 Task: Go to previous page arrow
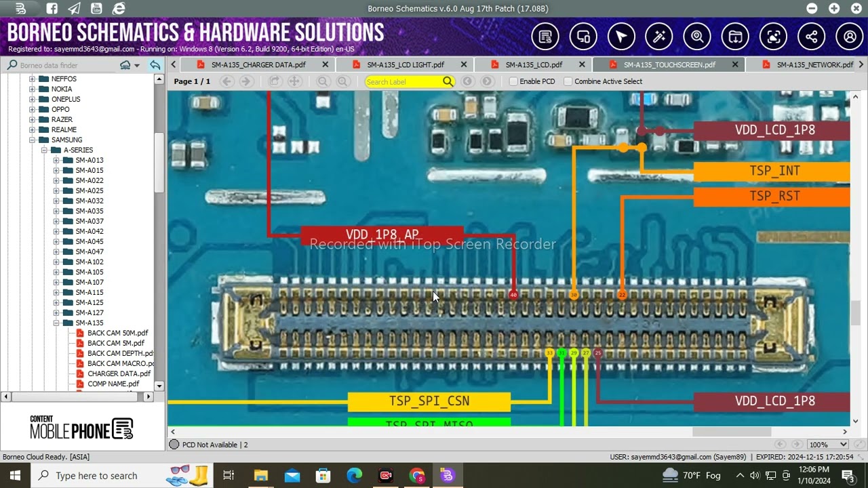[x=227, y=81]
